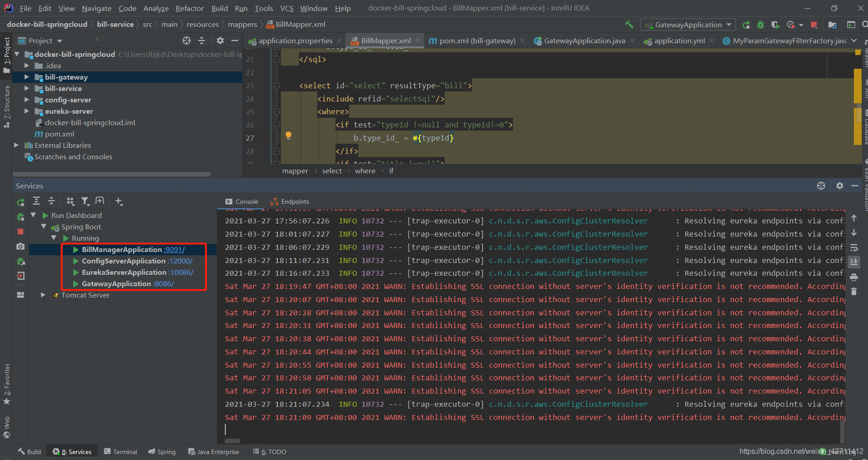This screenshot has width=868, height=460.
Task: Expand External Libraries in project tree
Action: [x=16, y=145]
